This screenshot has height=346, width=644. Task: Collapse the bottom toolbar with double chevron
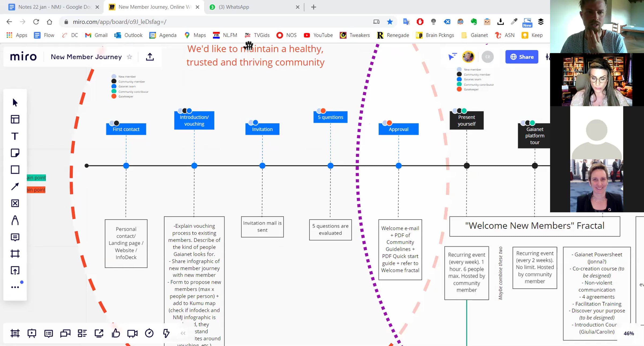183,333
